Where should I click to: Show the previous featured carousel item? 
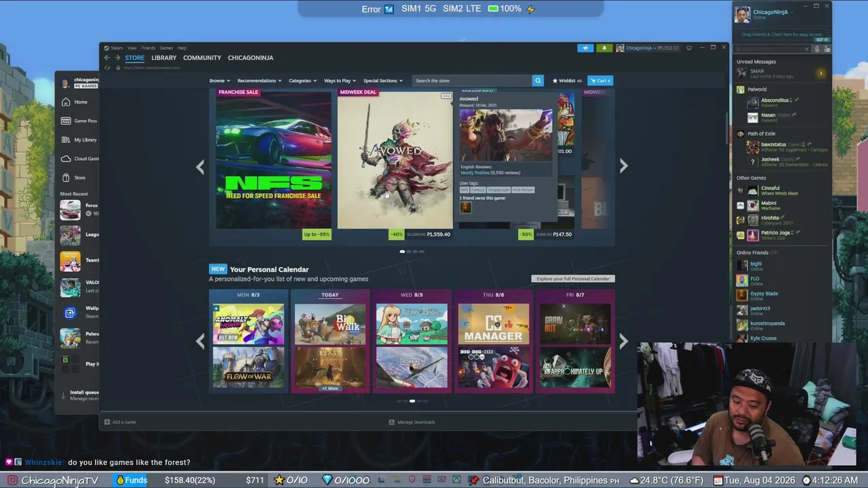(x=200, y=167)
